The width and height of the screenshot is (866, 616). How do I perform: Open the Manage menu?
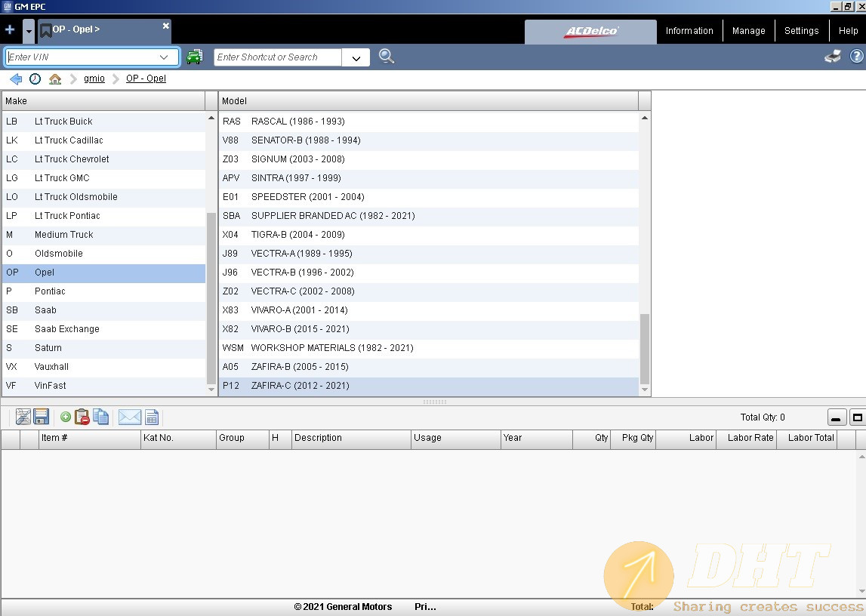(748, 31)
